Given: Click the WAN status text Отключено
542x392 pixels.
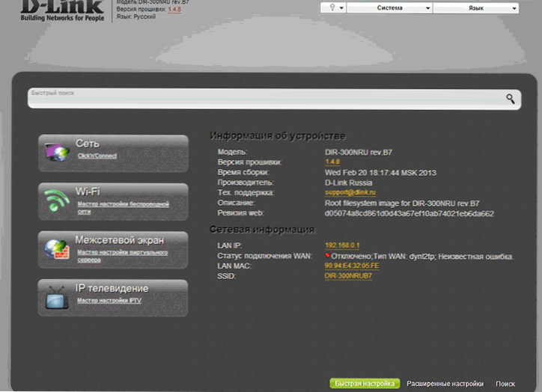Looking at the screenshot, I should point(351,257).
